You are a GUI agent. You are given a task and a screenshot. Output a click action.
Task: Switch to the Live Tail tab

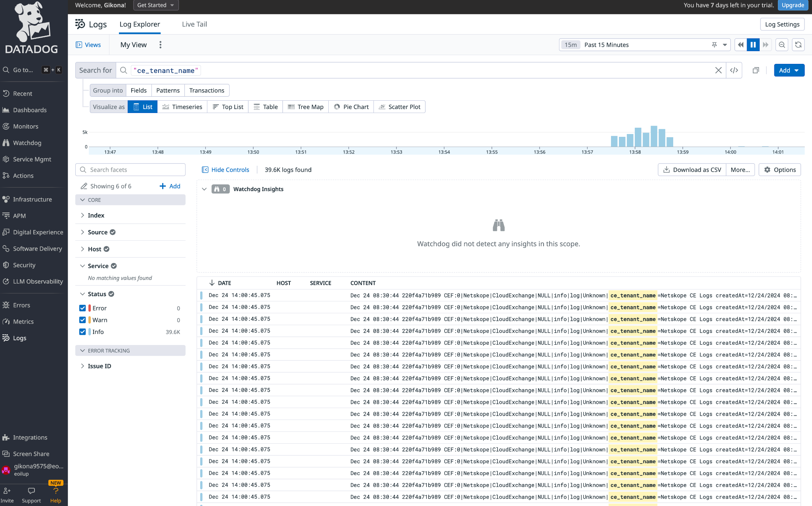[194, 24]
